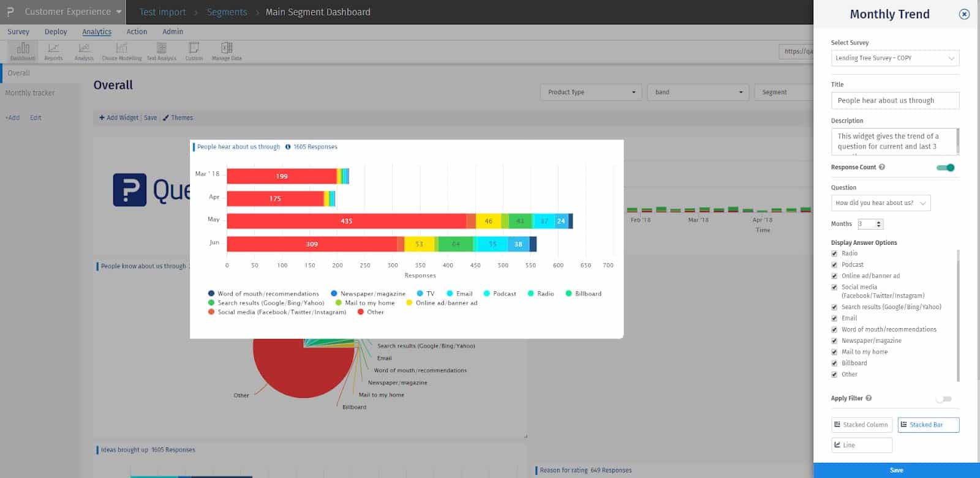The width and height of the screenshot is (980, 478).
Task: Open the Segment filter dropdown
Action: (x=784, y=92)
